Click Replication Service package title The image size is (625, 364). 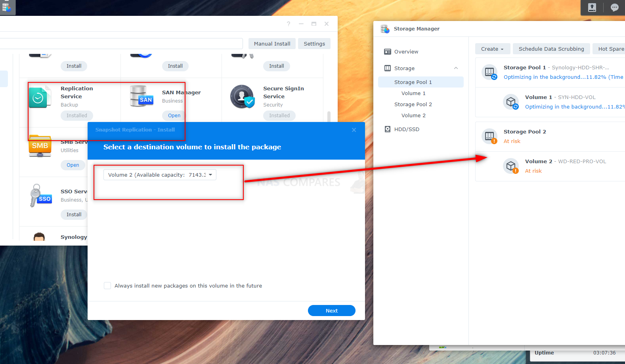(77, 92)
